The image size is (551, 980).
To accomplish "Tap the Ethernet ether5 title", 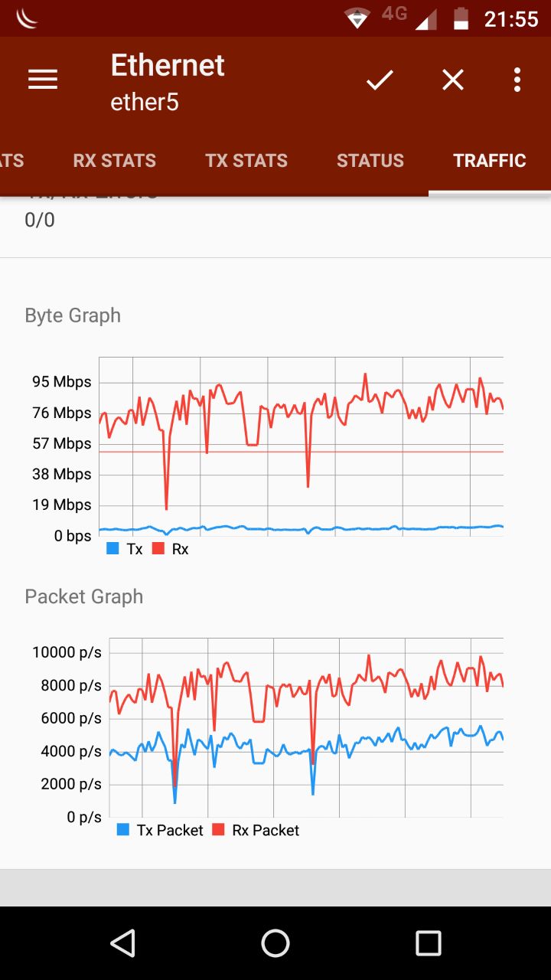I will pos(168,81).
